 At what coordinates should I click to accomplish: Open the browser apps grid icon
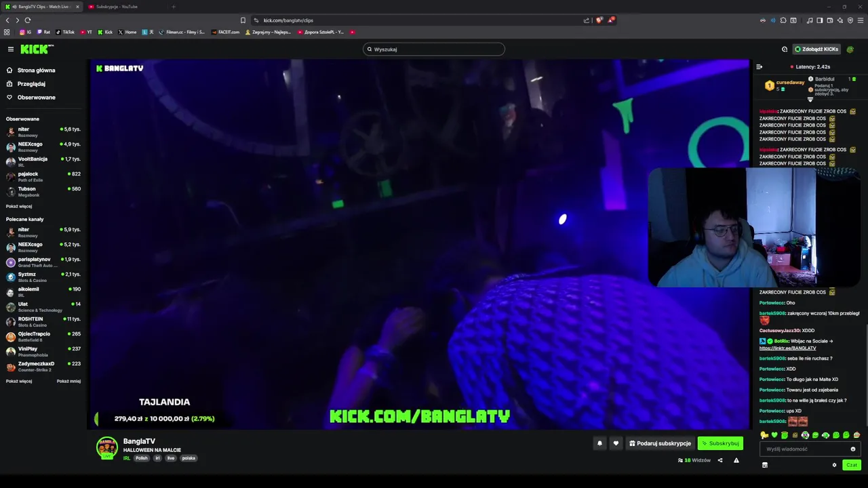click(x=7, y=32)
